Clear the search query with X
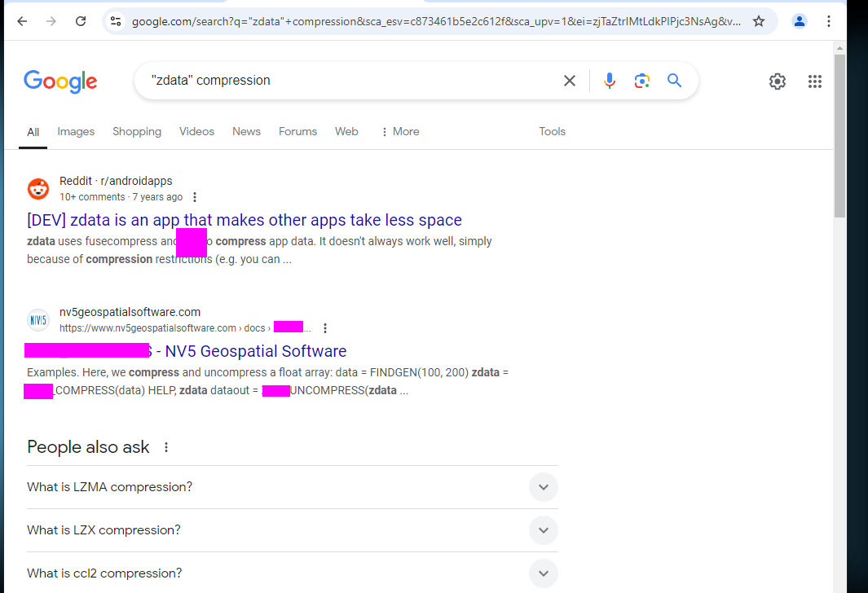 (570, 81)
